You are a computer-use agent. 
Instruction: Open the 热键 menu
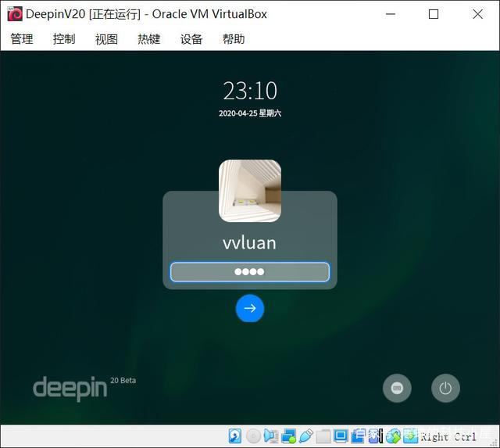(x=149, y=39)
